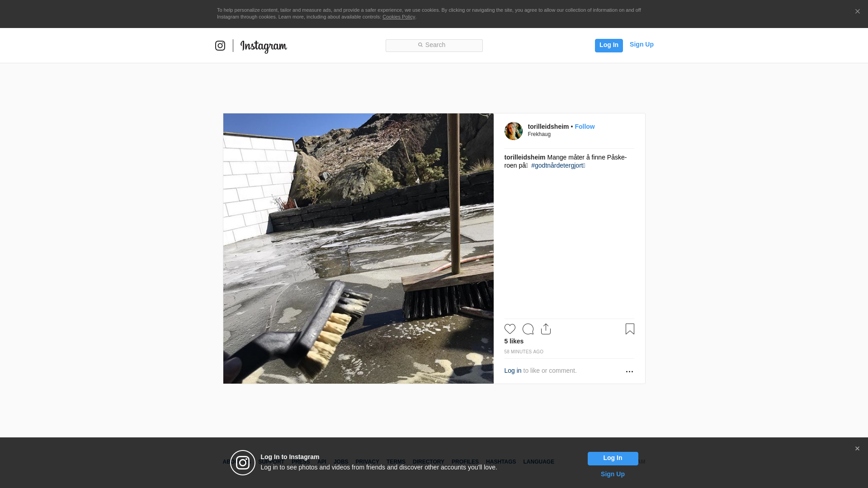Close the bottom login banner
Screen dimensions: 868x488
pyautogui.click(x=857, y=449)
